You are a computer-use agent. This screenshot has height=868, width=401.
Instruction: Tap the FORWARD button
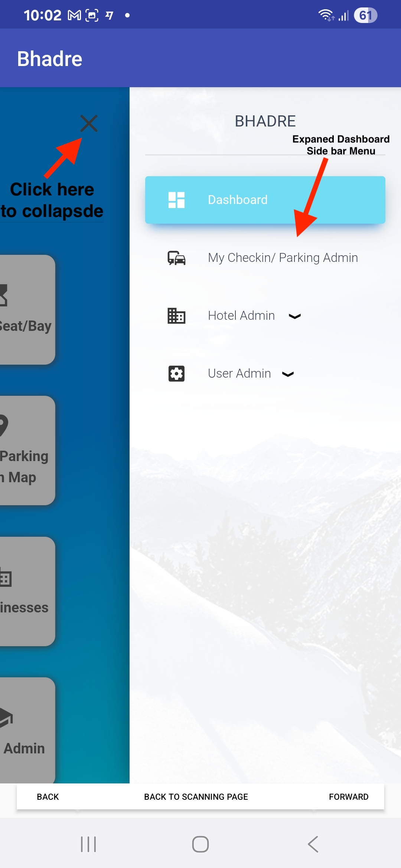pyautogui.click(x=349, y=797)
